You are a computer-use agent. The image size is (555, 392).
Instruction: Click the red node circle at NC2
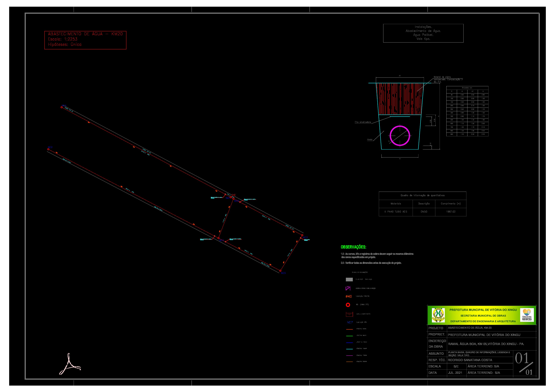click(x=48, y=149)
